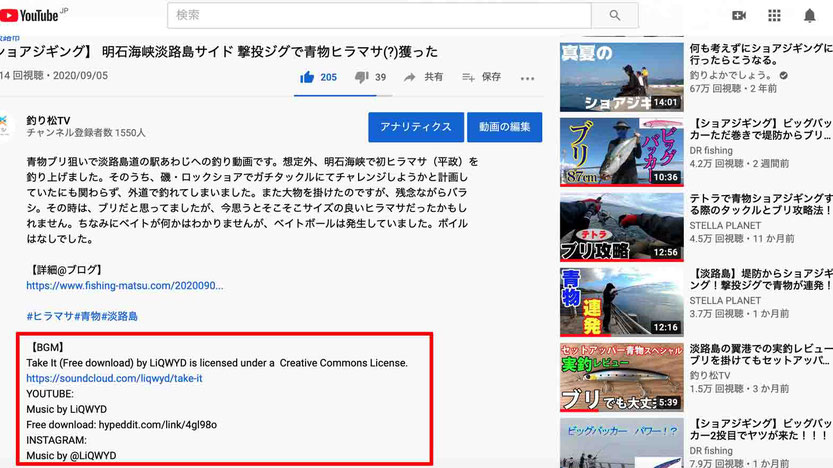Screen dimensions: 833x468
Task: Click the #淡路島 hashtag
Action: pos(120,316)
